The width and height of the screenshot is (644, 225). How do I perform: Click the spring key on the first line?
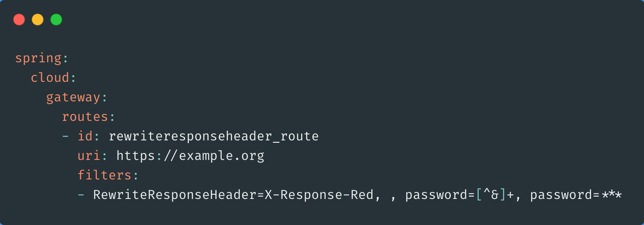(39, 59)
